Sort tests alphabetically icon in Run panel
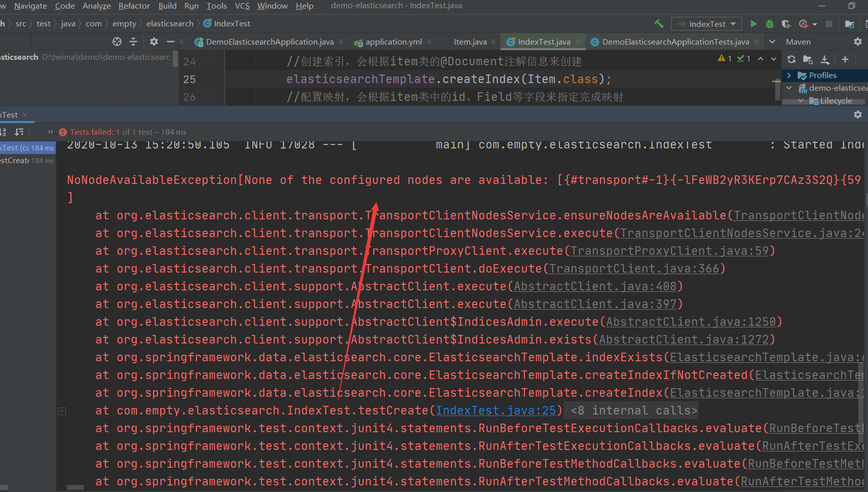The image size is (868, 492). coord(3,132)
